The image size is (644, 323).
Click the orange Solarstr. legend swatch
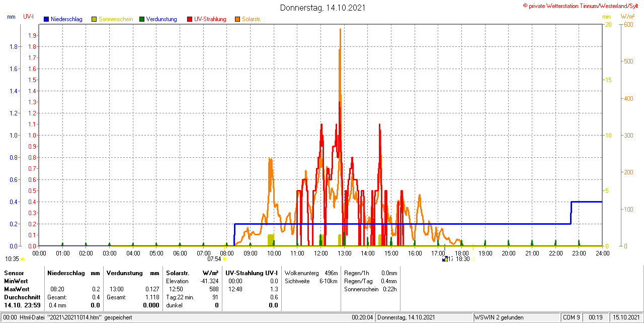click(237, 19)
